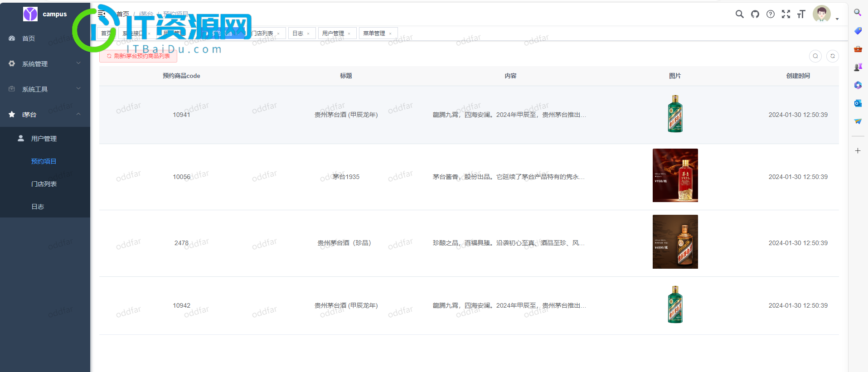
Task: Collapse the i茅台 sidebar menu
Action: pos(45,115)
